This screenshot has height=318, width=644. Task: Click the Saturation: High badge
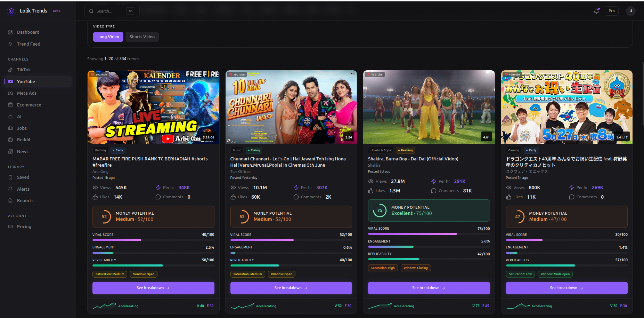[383, 268]
